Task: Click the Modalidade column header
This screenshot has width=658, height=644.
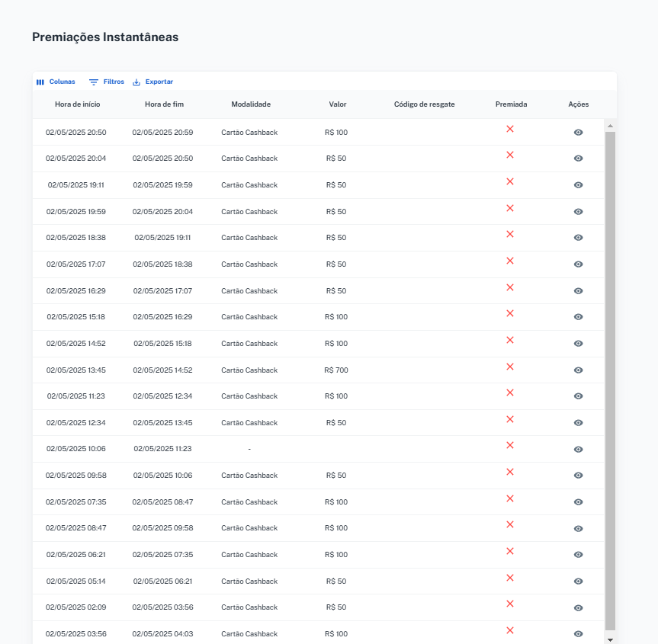Action: coord(251,104)
